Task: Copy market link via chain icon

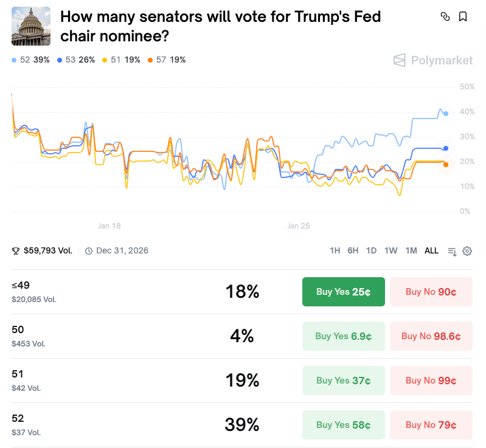Action: [x=445, y=17]
